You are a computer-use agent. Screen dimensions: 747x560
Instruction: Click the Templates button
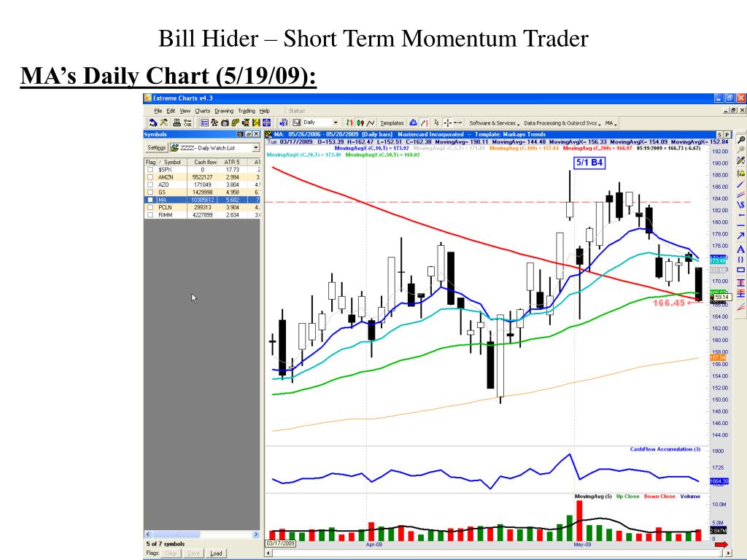tap(392, 122)
